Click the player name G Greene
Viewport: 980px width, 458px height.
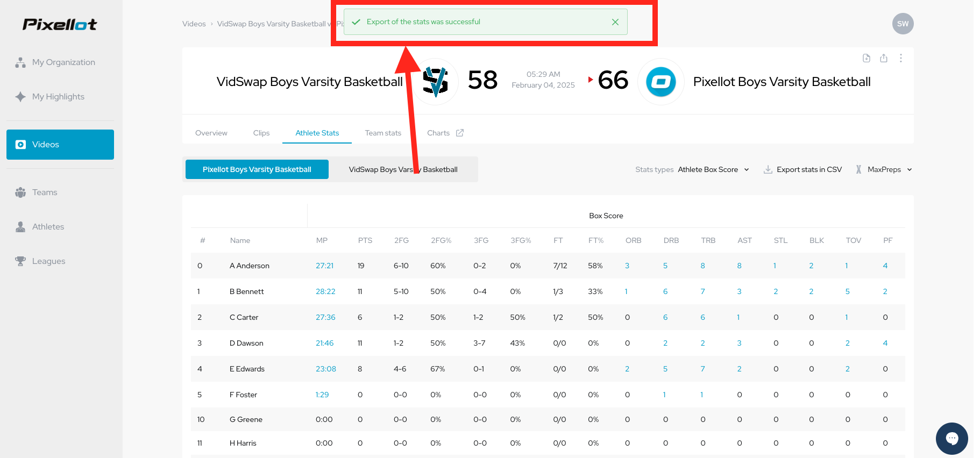[x=246, y=419]
